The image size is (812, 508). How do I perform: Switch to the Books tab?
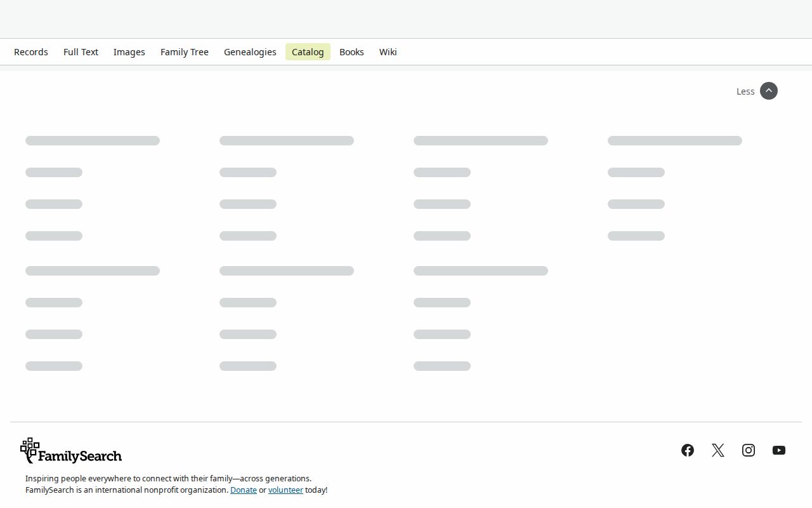tap(351, 52)
